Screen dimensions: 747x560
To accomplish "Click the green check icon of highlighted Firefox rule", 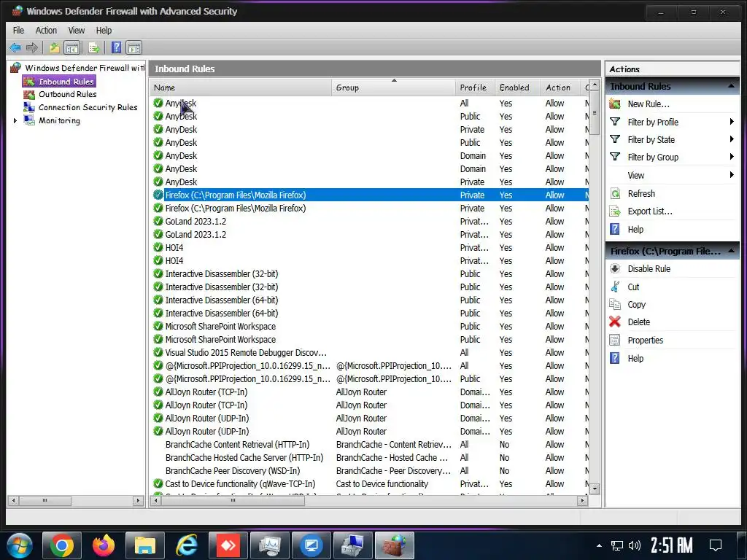I will [158, 195].
